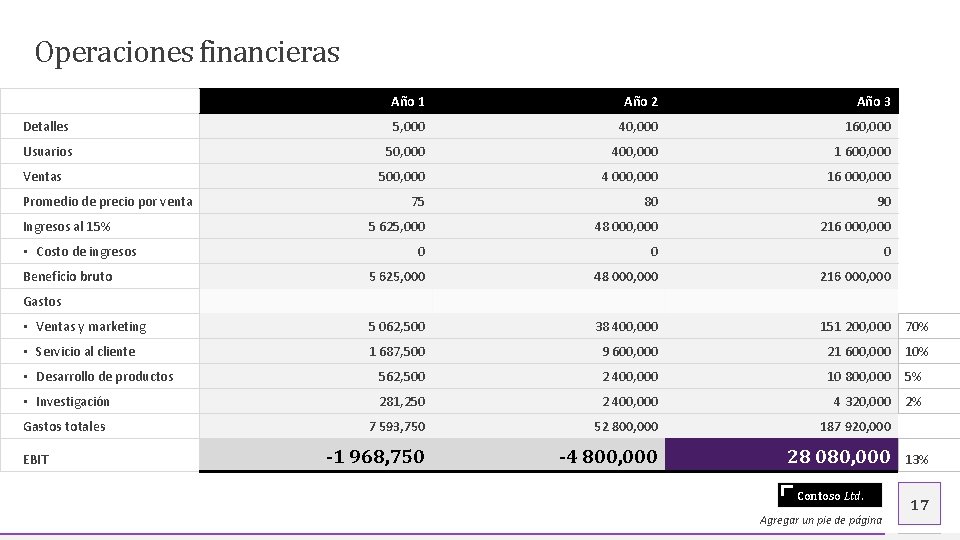The image size is (960, 540).
Task: Click the purple EBIT cell 28 080,000
Action: pyautogui.click(x=838, y=456)
